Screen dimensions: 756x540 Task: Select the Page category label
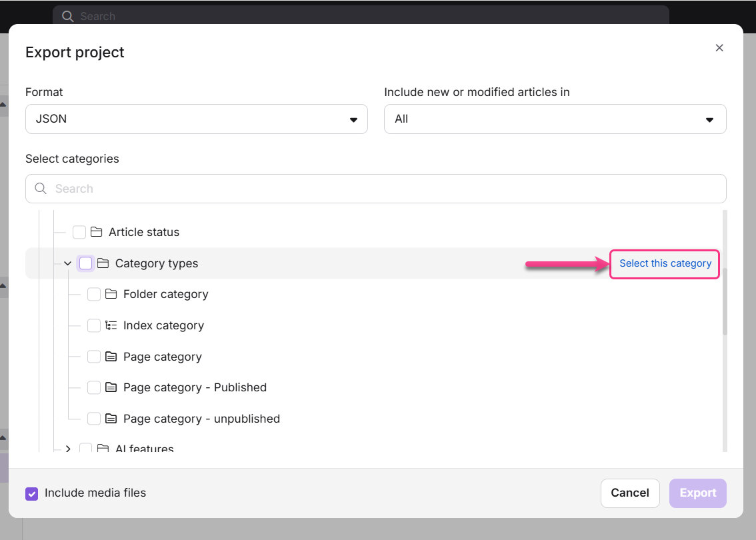pos(163,357)
